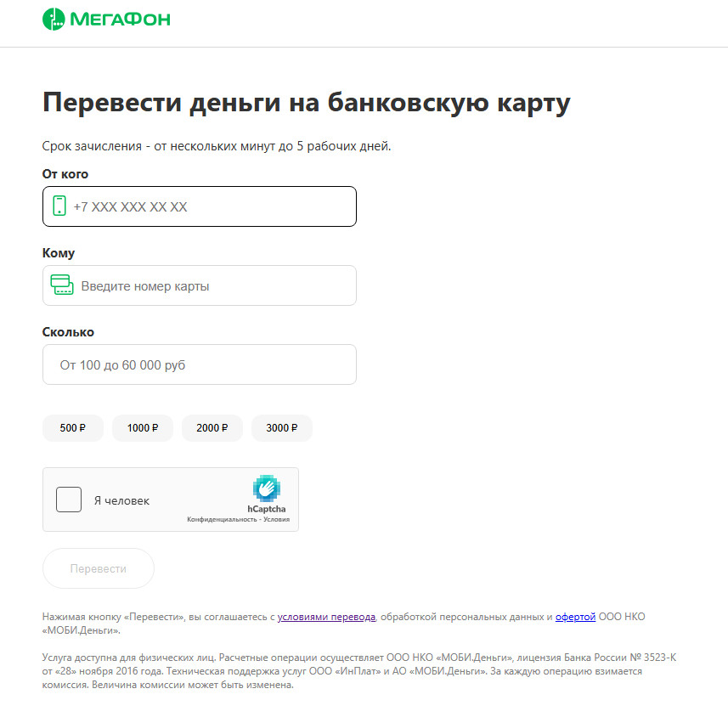Open the "офертой" link

(x=575, y=617)
